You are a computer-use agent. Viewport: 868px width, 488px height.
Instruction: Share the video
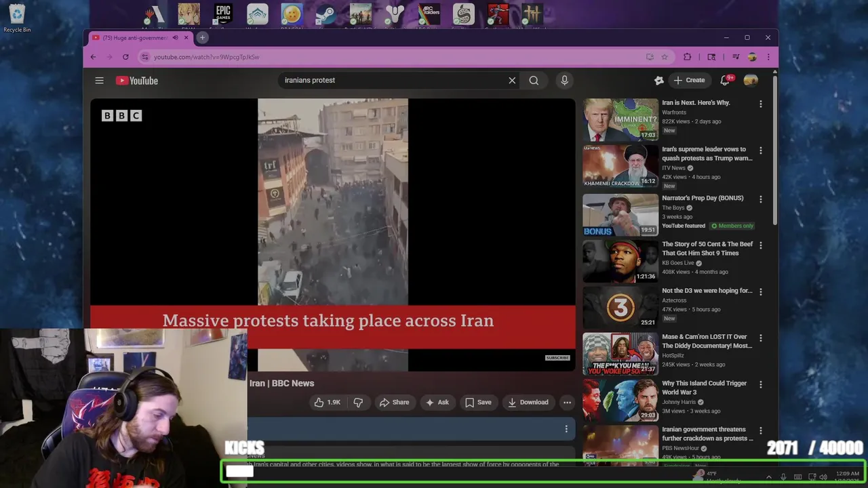point(394,402)
